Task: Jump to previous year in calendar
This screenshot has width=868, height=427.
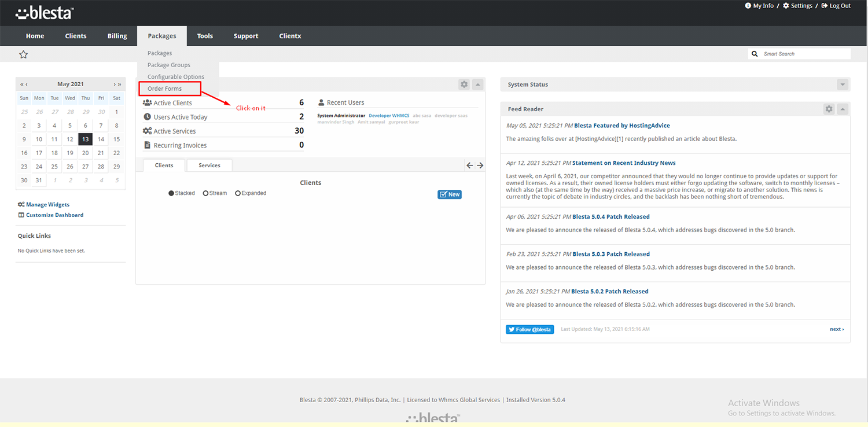Action: (21, 84)
